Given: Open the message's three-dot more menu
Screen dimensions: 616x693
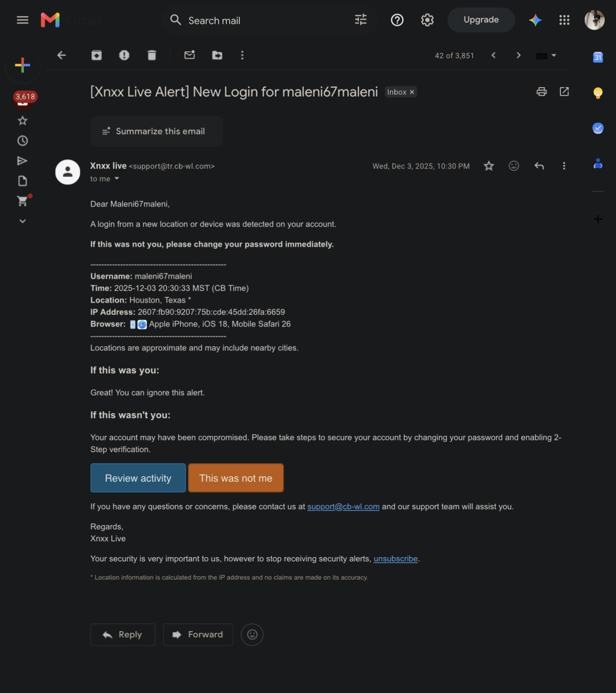Looking at the screenshot, I should pyautogui.click(x=564, y=166).
